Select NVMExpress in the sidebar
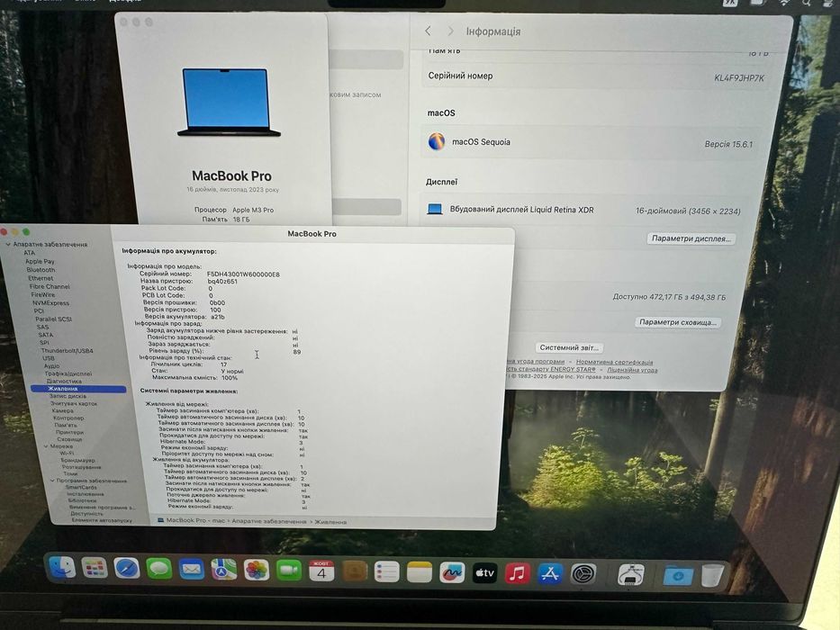Viewport: 840px width, 630px height. point(50,302)
